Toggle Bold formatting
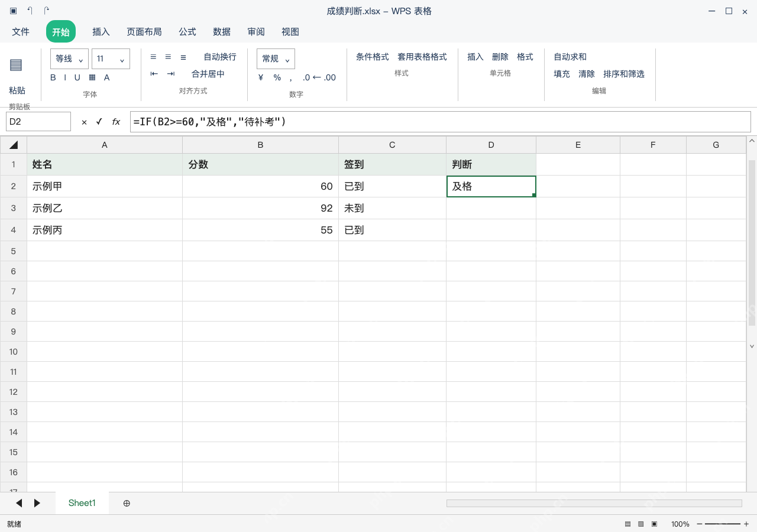Viewport: 757px width, 532px height. tap(53, 77)
